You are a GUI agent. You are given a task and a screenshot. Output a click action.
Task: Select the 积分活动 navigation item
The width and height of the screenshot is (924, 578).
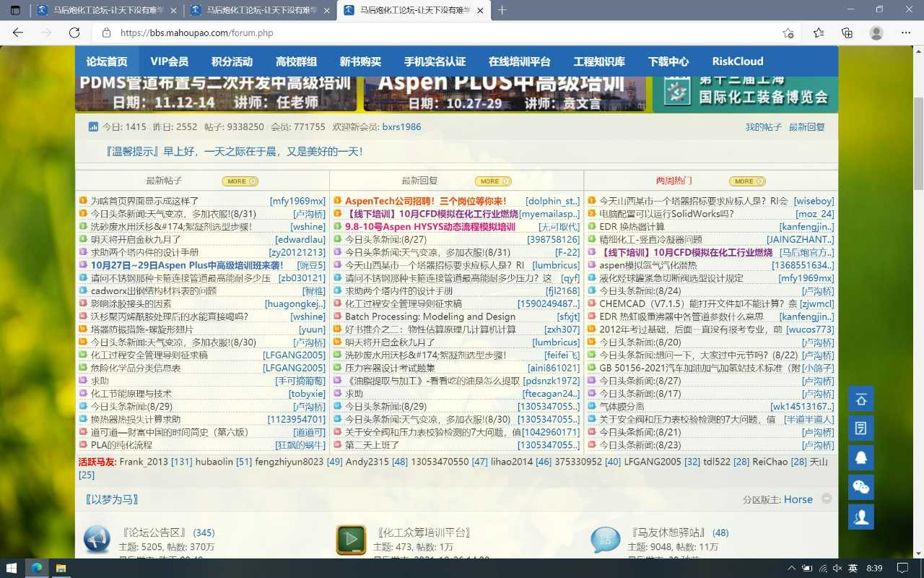tap(232, 61)
